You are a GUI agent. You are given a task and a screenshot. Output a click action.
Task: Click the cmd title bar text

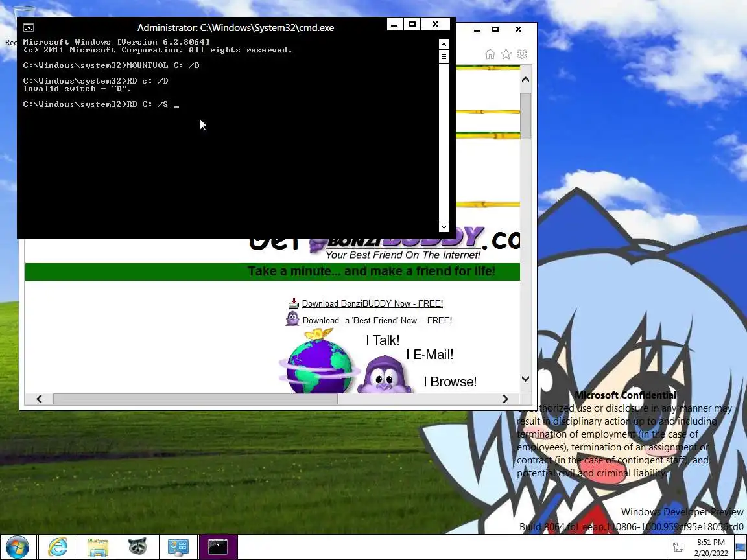[x=235, y=28]
